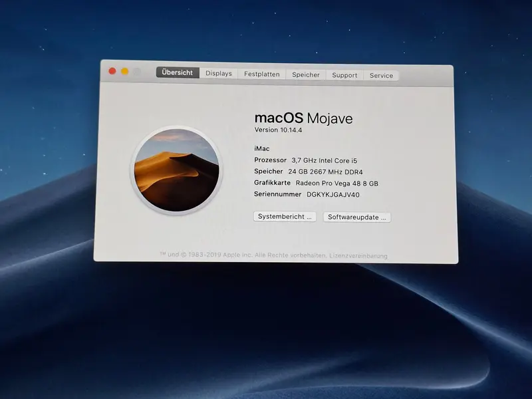Click the Grafikkarte Radeon Pro Vega 48 line

[x=317, y=184]
